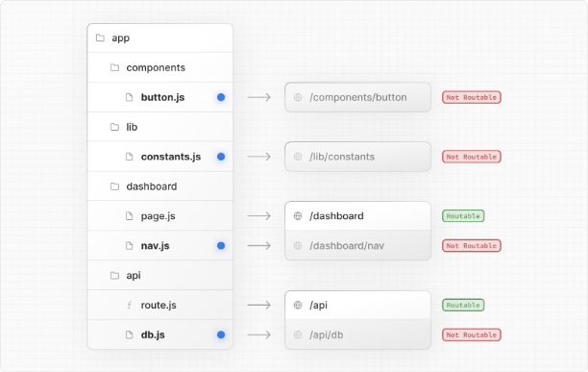
Task: Click the Not Routable badge for /api/db
Action: (x=472, y=335)
